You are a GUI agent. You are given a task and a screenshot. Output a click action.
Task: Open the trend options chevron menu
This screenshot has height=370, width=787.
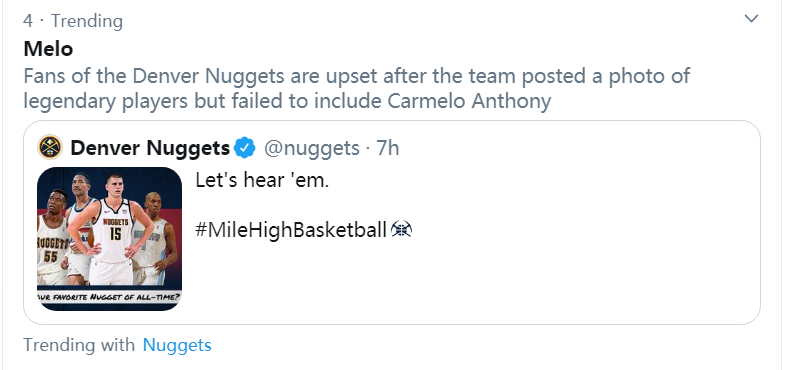[x=751, y=19]
